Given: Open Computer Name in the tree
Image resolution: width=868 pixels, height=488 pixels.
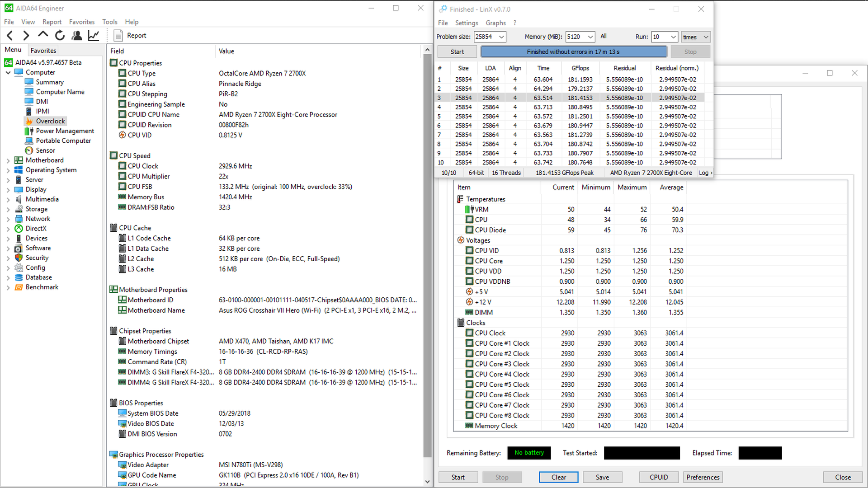Looking at the screenshot, I should pos(60,92).
